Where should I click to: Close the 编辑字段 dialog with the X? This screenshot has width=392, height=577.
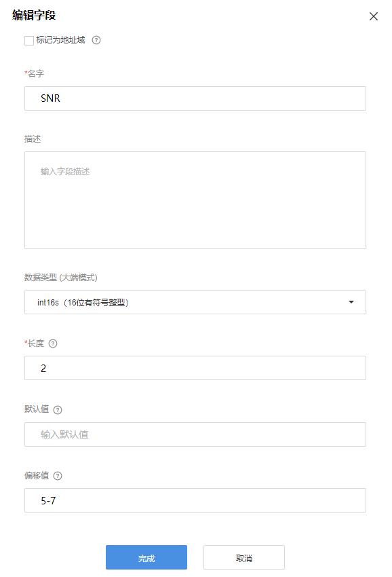click(x=374, y=16)
